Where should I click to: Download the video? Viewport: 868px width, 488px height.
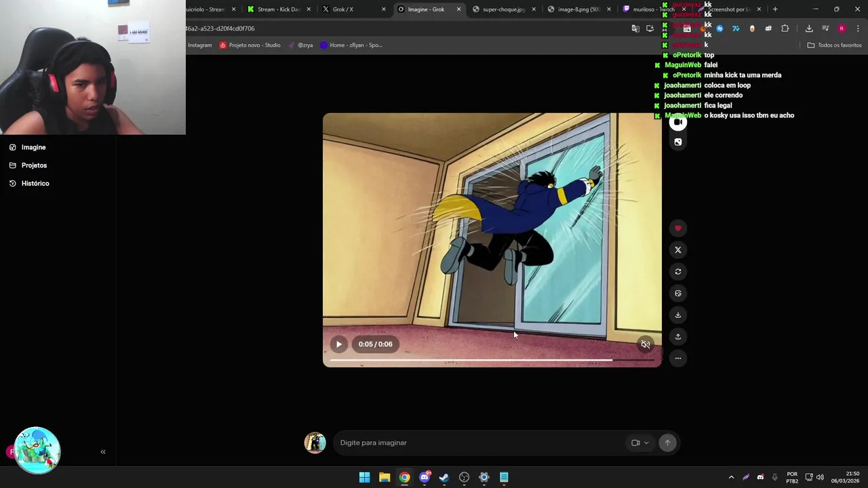[677, 315]
